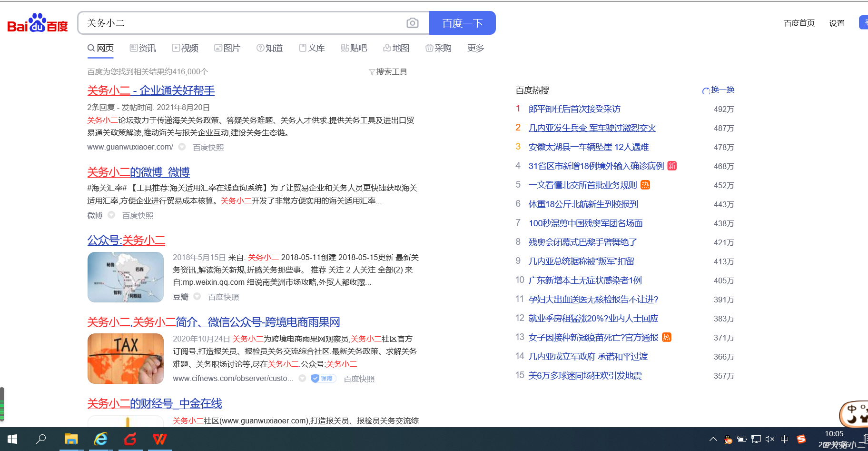This screenshot has width=868, height=451.
Task: Open the 关务小二的微博_微博 result
Action: click(x=138, y=172)
